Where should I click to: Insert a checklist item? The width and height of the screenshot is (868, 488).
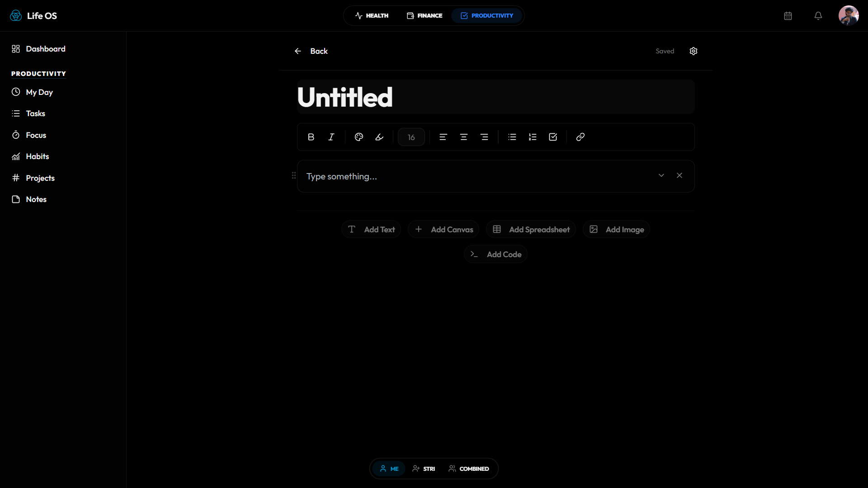coord(553,137)
